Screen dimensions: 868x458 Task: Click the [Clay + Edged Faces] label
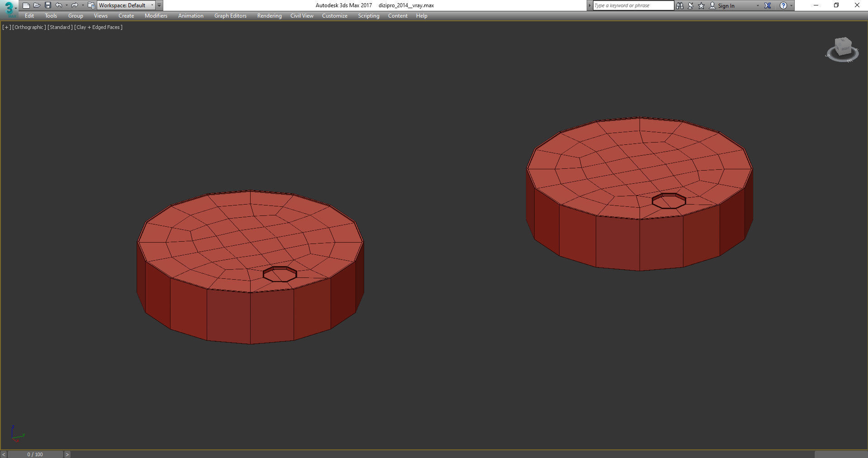click(99, 27)
